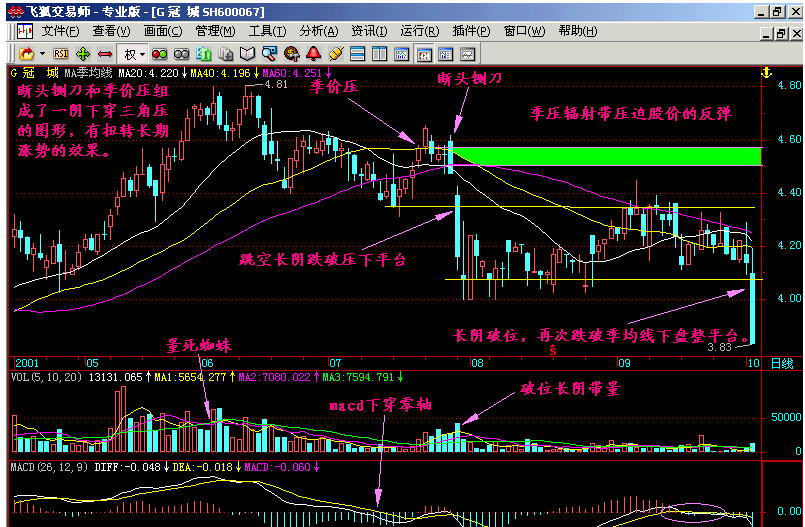Open the 文件(F) menu
This screenshot has width=805, height=527.
61,31
